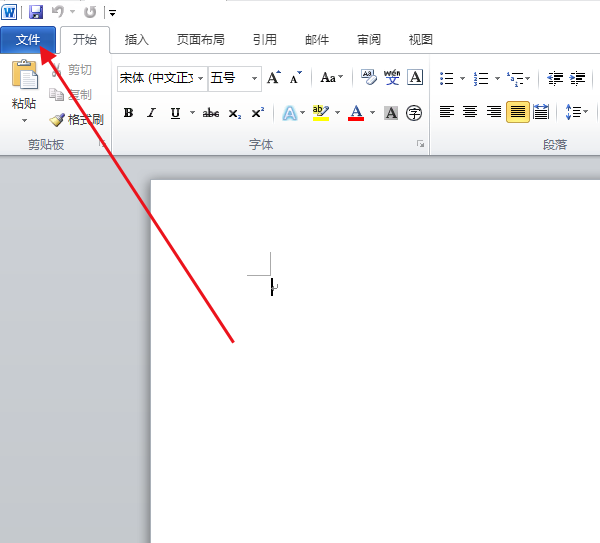
Task: Save the document with the floppy disk icon
Action: click(36, 12)
